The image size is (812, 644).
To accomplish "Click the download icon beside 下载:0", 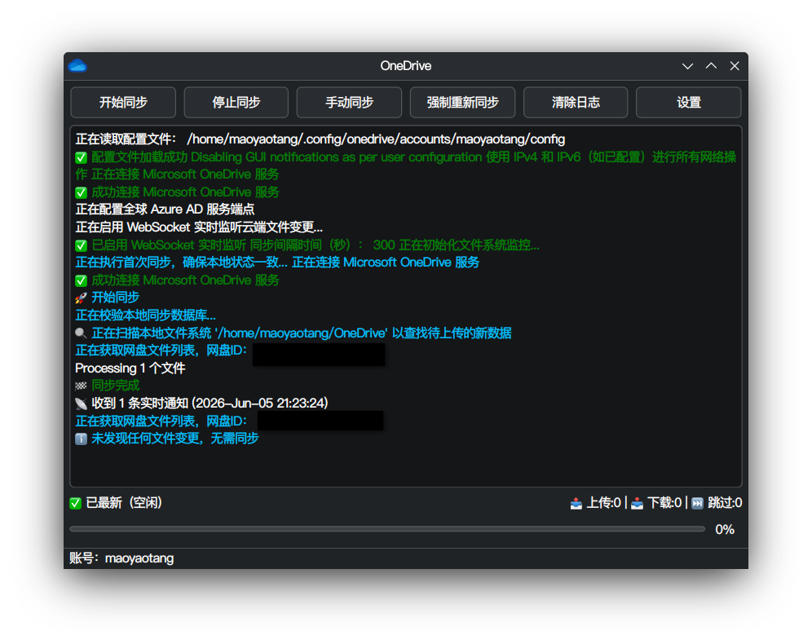I will [637, 503].
